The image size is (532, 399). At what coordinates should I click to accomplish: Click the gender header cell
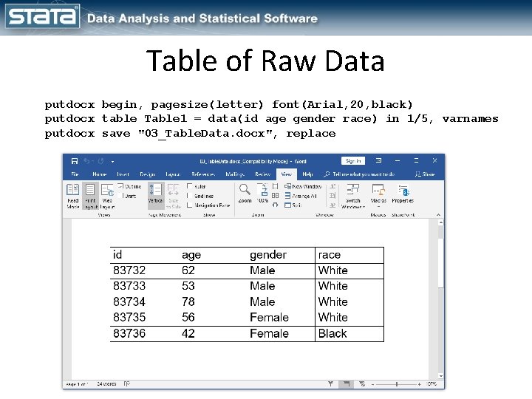pos(281,255)
